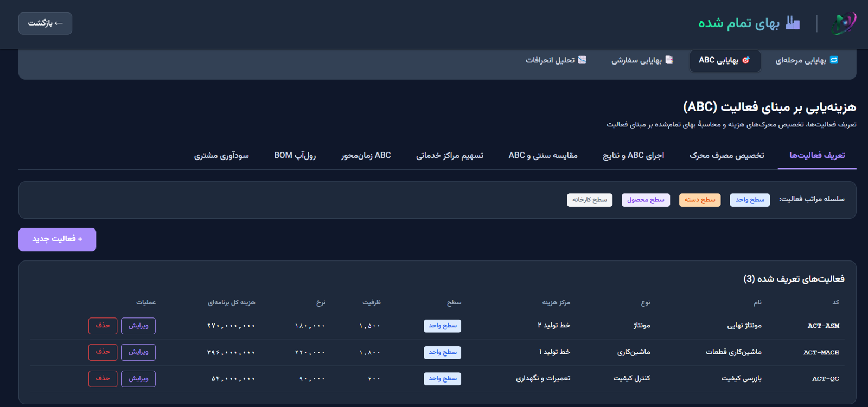Switch to رول‌آپ BOM sub-tab
The width and height of the screenshot is (868, 407).
tap(295, 156)
